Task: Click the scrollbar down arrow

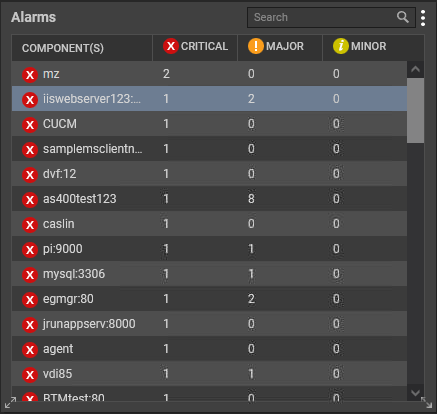Action: 415,393
